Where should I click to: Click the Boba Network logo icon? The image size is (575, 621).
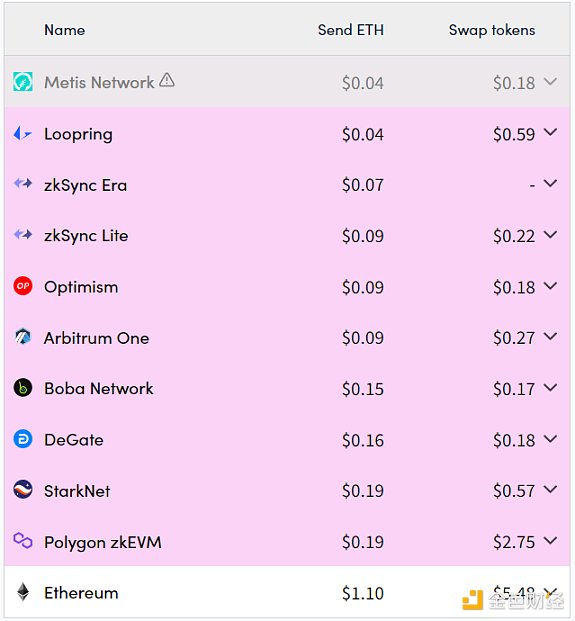point(23,388)
